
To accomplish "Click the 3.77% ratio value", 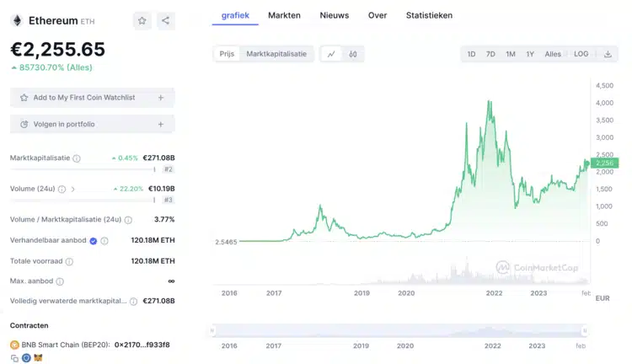I will (x=164, y=219).
